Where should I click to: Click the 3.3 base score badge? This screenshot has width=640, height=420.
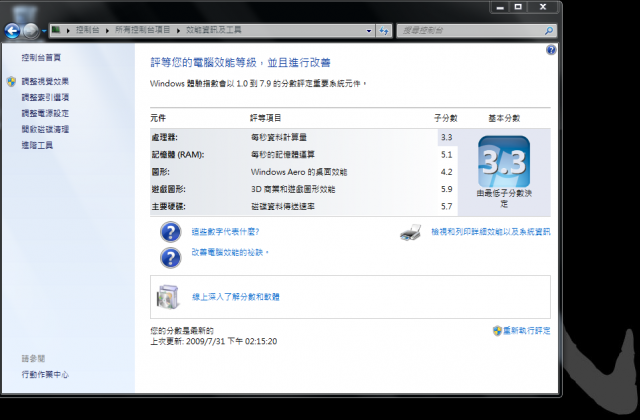point(504,162)
